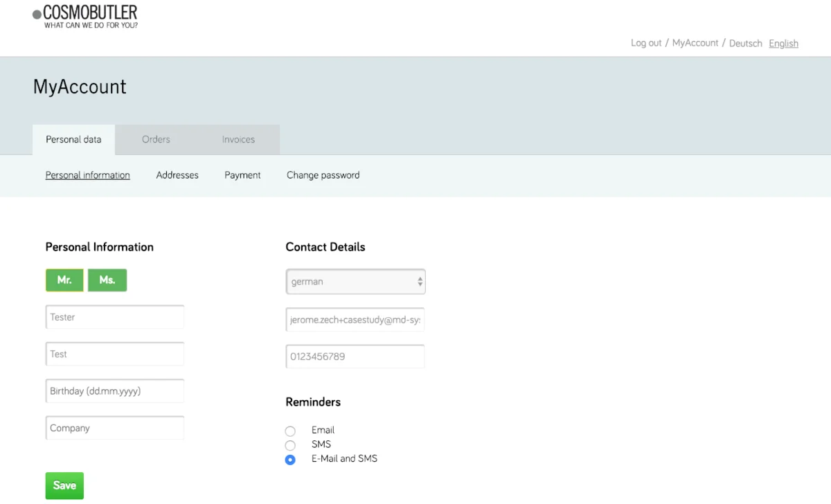The width and height of the screenshot is (831, 504).
Task: Click the Personal information link
Action: click(x=87, y=175)
